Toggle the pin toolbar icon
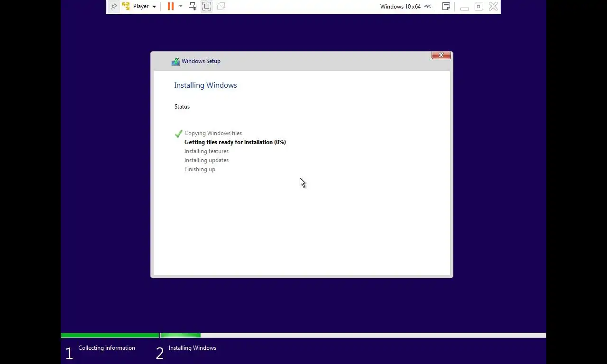This screenshot has width=607, height=364. pos(114,7)
